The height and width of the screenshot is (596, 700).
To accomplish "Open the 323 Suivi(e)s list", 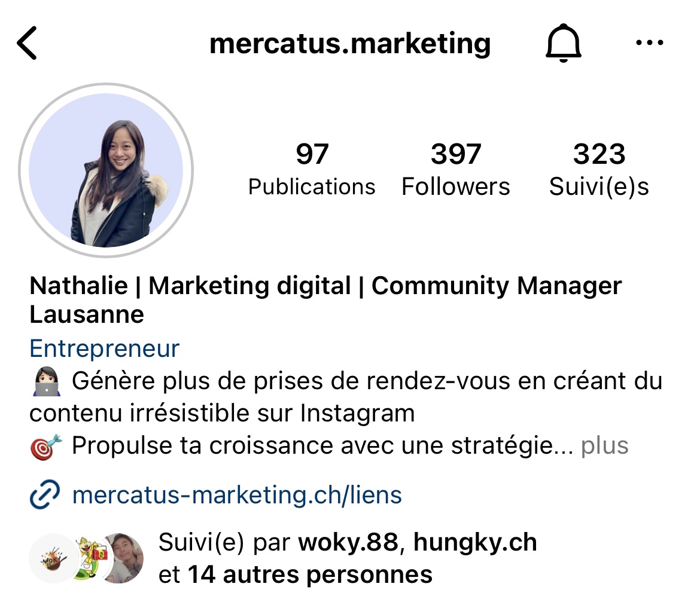I will tap(599, 169).
